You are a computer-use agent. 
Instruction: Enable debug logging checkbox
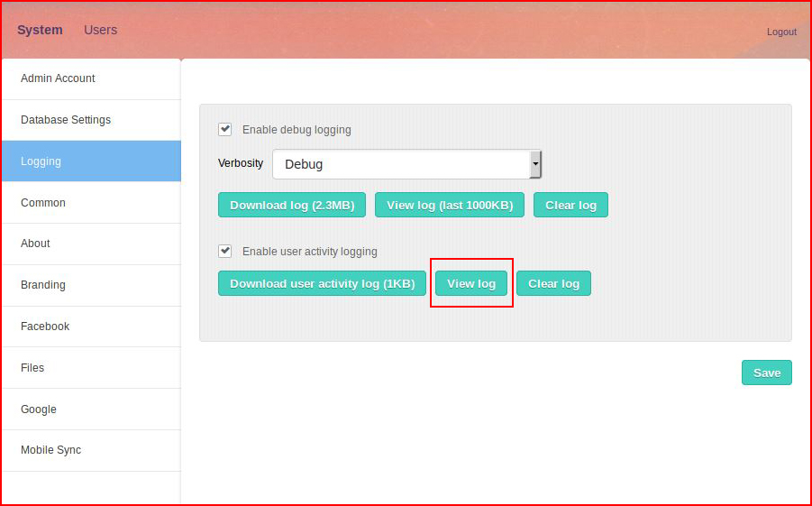click(224, 129)
